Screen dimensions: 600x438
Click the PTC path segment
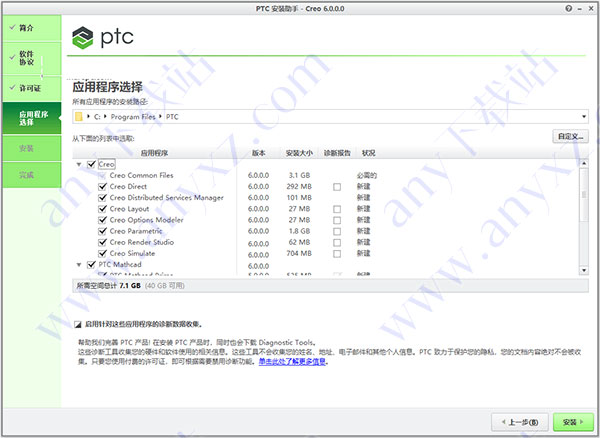(172, 117)
